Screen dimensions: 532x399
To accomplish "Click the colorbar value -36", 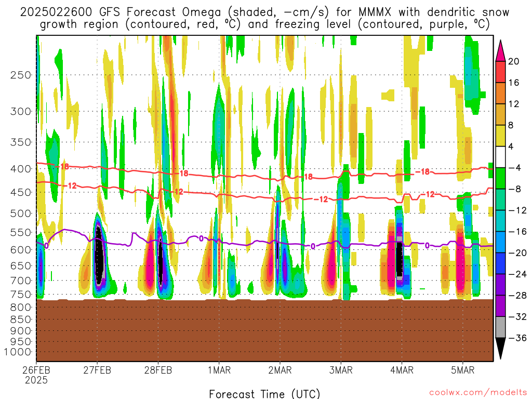I will pos(517,338).
